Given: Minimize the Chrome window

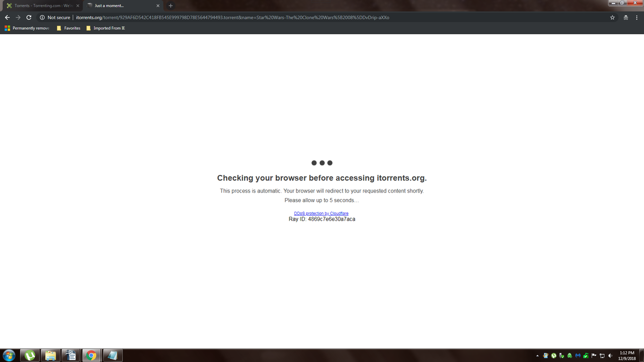Looking at the screenshot, I should [x=613, y=3].
